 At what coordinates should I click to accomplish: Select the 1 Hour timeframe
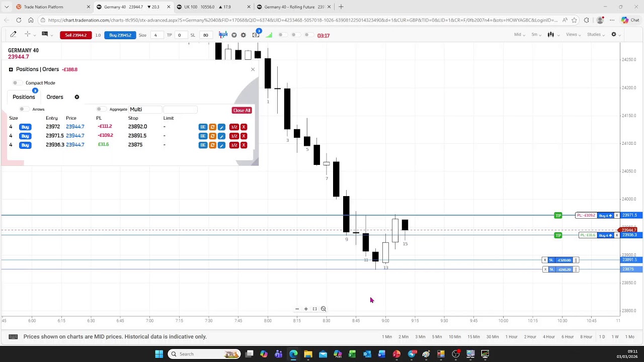coord(511,337)
